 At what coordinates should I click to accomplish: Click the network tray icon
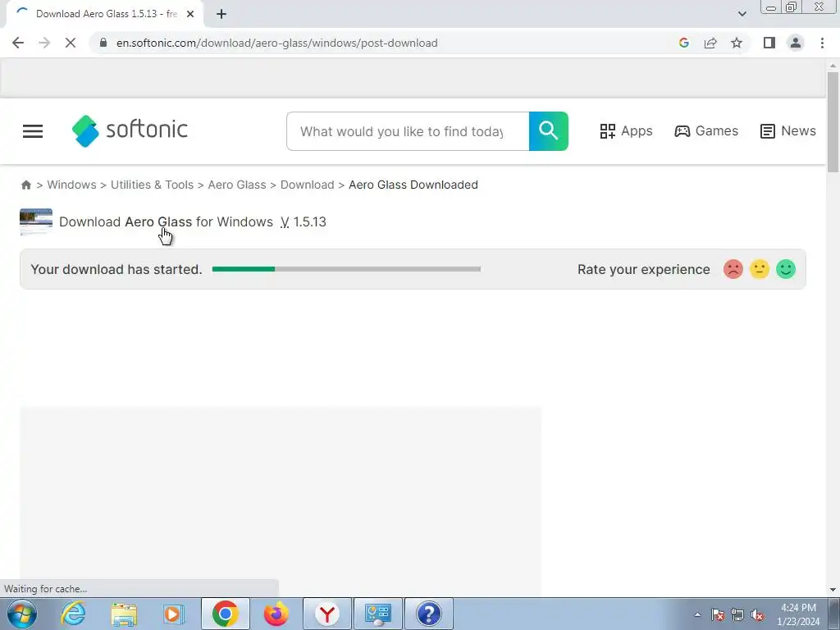[737, 614]
